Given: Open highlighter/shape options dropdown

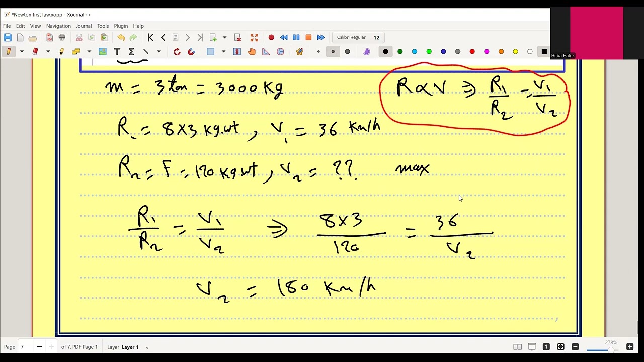Looking at the screenshot, I should pos(89,51).
